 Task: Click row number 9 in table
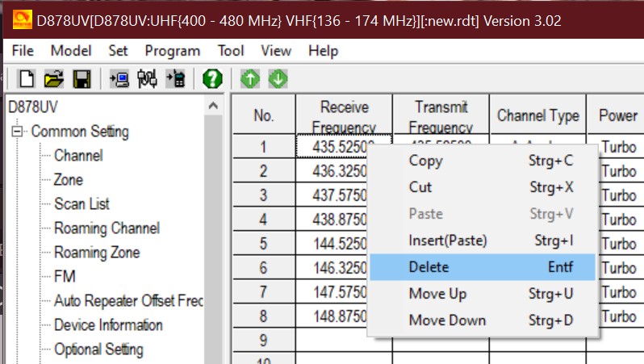click(x=264, y=341)
